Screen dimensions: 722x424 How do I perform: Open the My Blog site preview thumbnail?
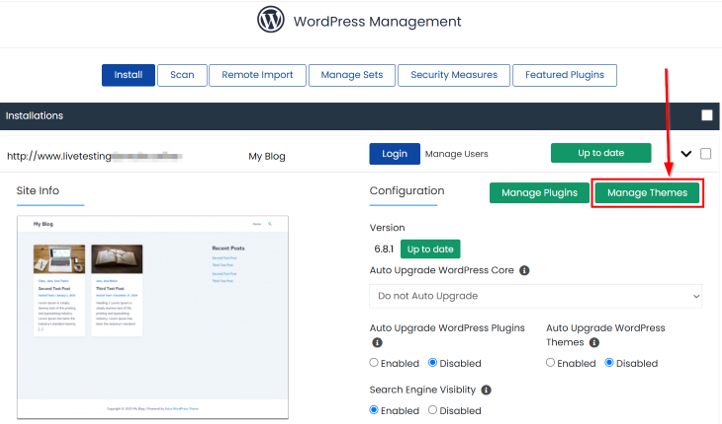tap(153, 317)
